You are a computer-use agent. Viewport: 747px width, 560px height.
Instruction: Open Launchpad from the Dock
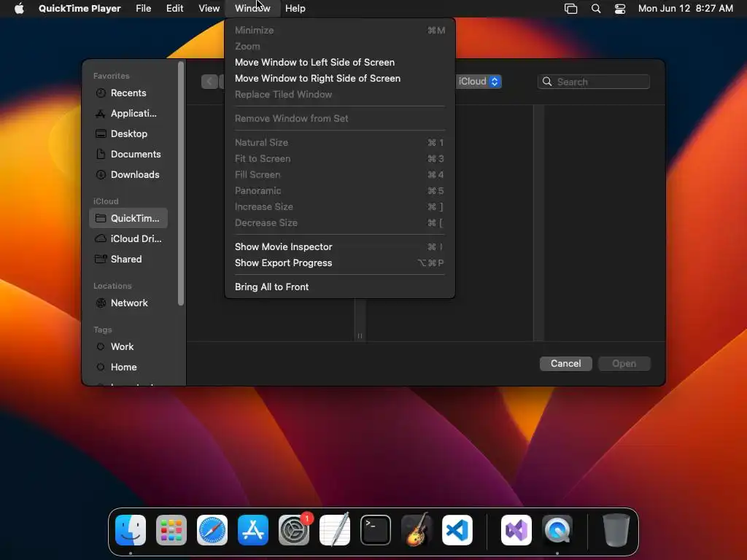(171, 530)
